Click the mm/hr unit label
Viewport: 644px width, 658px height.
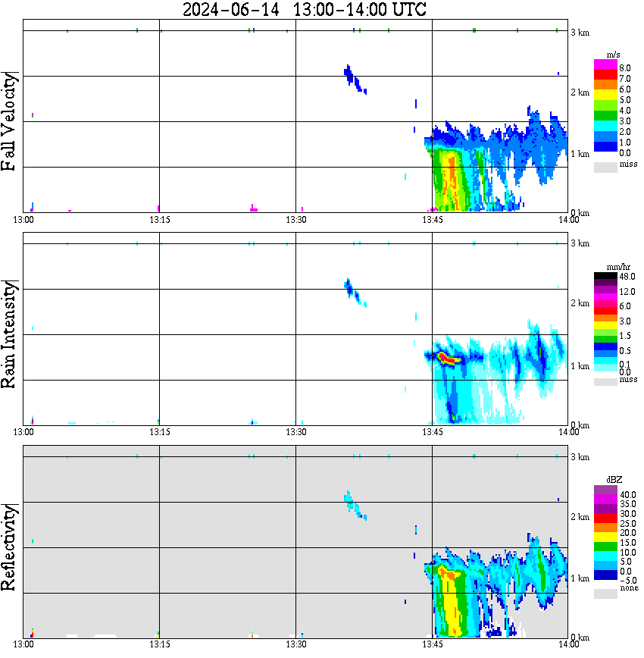click(x=618, y=267)
